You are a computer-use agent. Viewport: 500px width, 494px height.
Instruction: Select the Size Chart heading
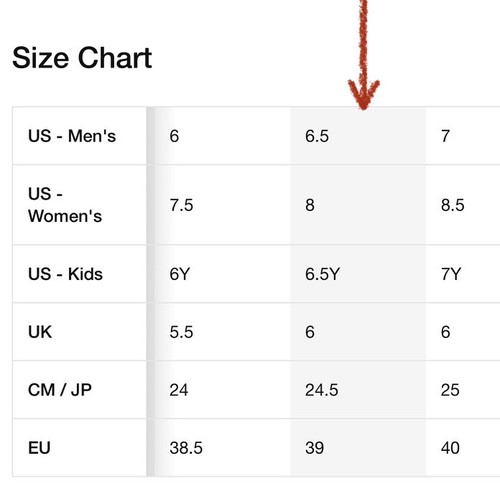(82, 58)
